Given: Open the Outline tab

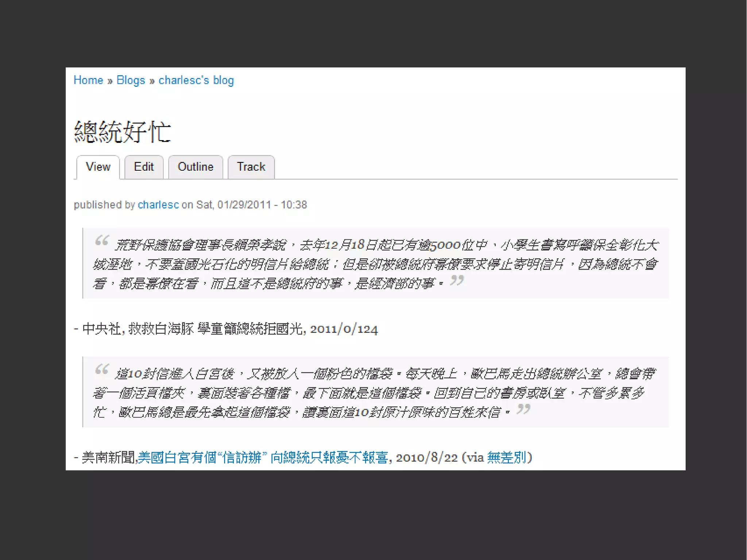Looking at the screenshot, I should (196, 167).
